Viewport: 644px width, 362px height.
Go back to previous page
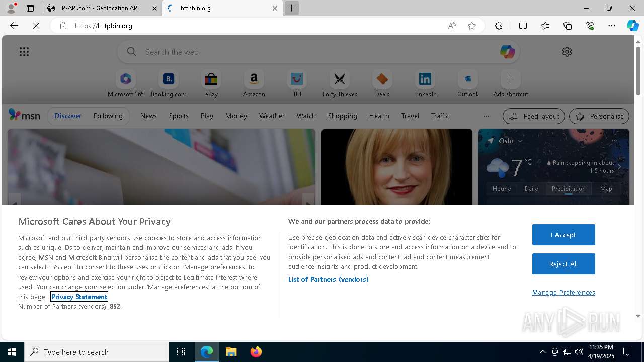coord(14,26)
